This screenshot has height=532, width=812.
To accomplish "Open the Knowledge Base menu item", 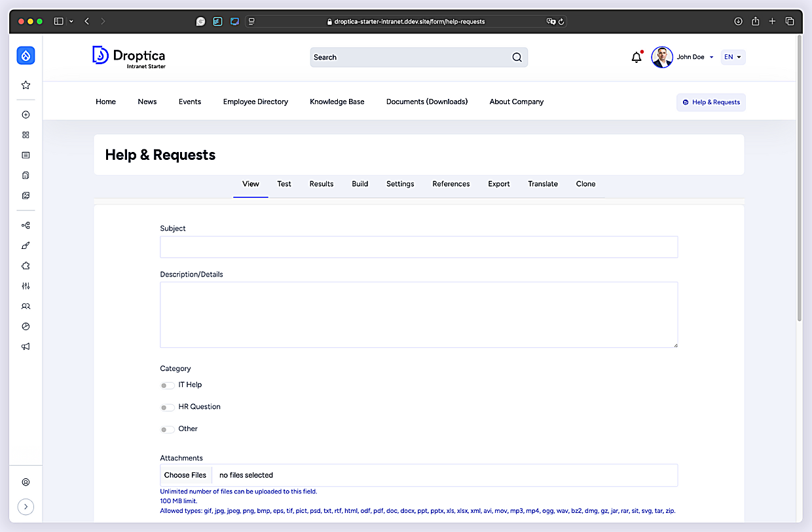I will [x=337, y=102].
